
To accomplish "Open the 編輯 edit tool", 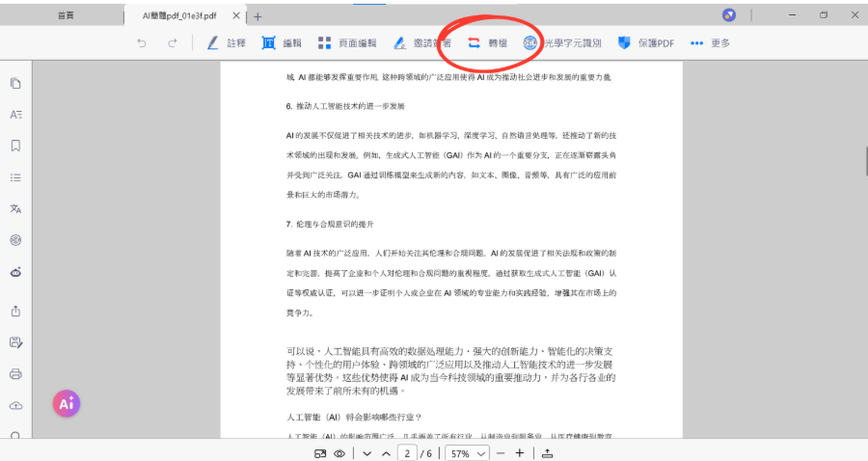I will [282, 42].
